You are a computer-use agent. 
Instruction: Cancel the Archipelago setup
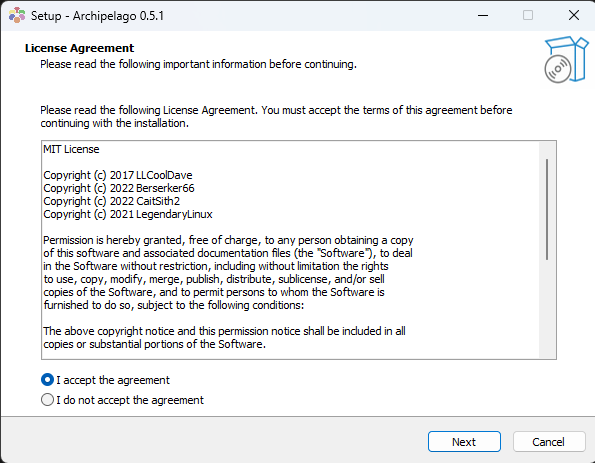tap(549, 442)
